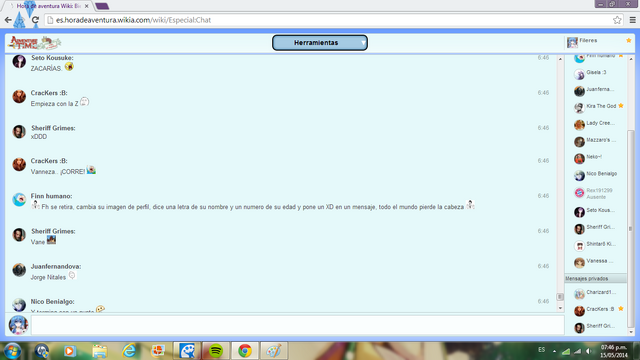Open Windows Explorer folder from taskbar
The image size is (640, 360).
pyautogui.click(x=100, y=351)
